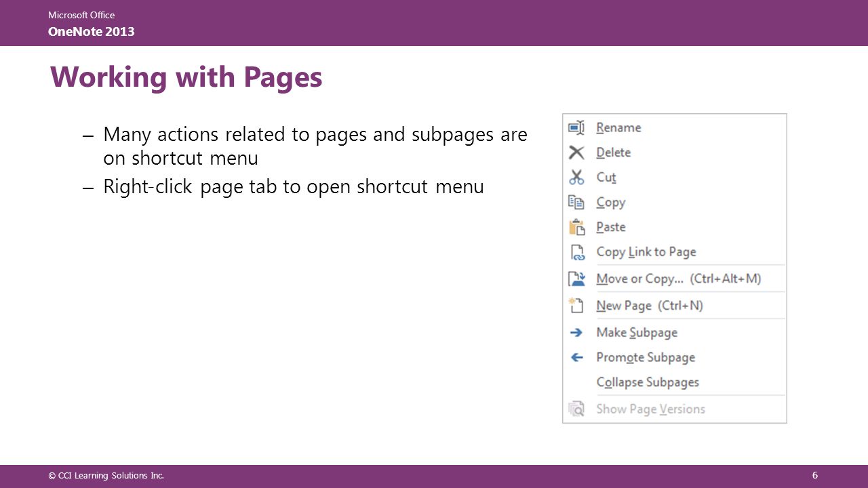Click the '© CCI Learning Solutions Inc.' footer

pos(106,476)
